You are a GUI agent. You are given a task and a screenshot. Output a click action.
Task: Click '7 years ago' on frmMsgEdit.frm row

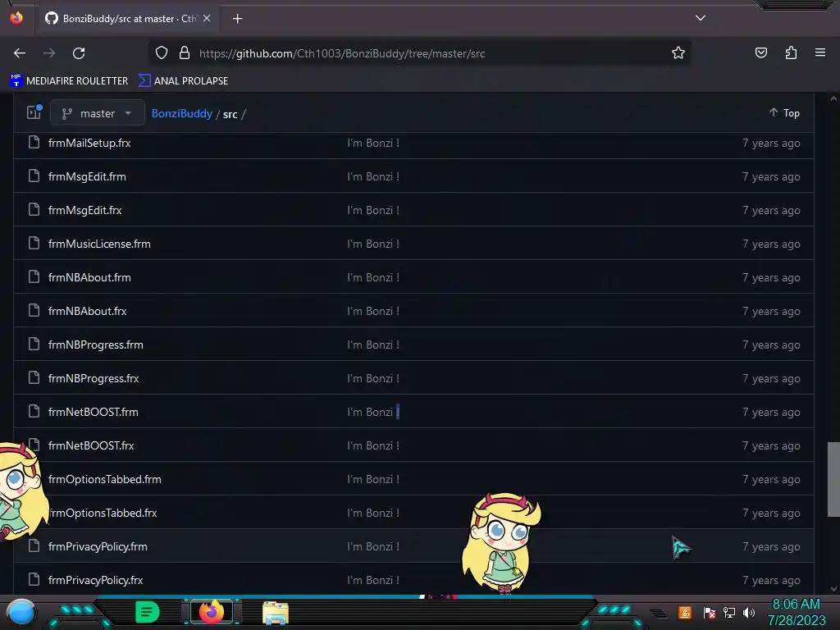click(x=771, y=177)
